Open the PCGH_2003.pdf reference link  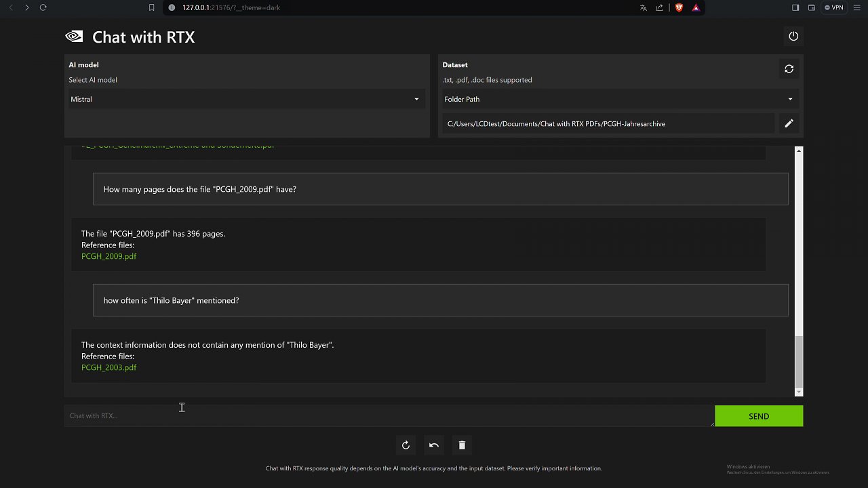[108, 367]
